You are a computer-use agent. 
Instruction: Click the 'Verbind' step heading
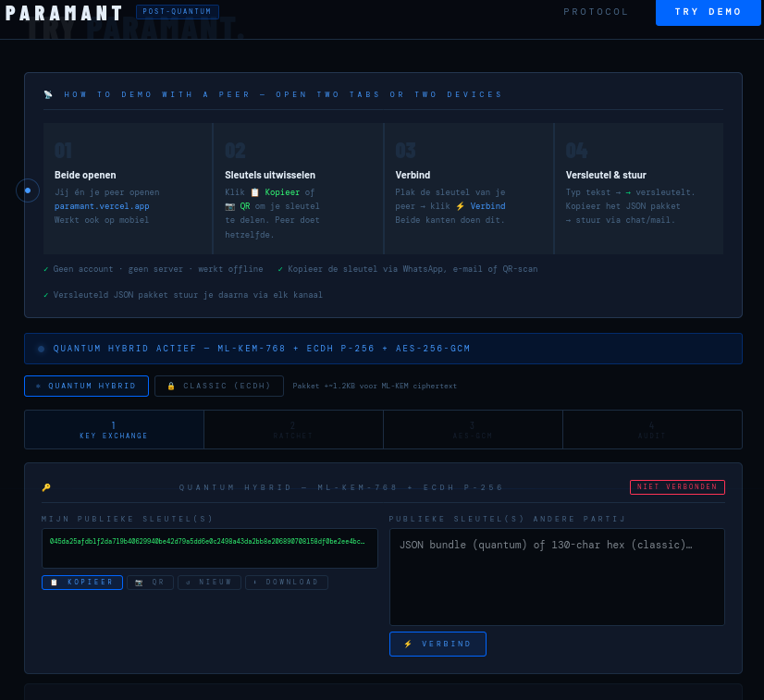(413, 175)
